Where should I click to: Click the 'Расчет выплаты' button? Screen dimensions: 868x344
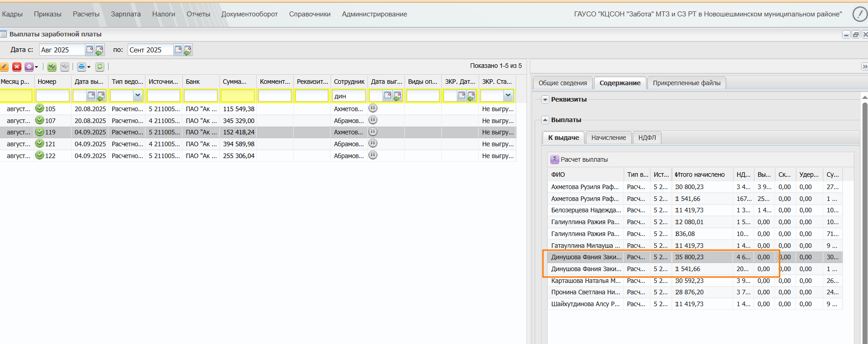pyautogui.click(x=579, y=159)
